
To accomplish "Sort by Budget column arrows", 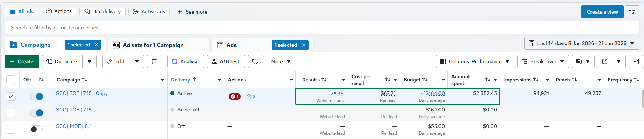I will pyautogui.click(x=425, y=80).
